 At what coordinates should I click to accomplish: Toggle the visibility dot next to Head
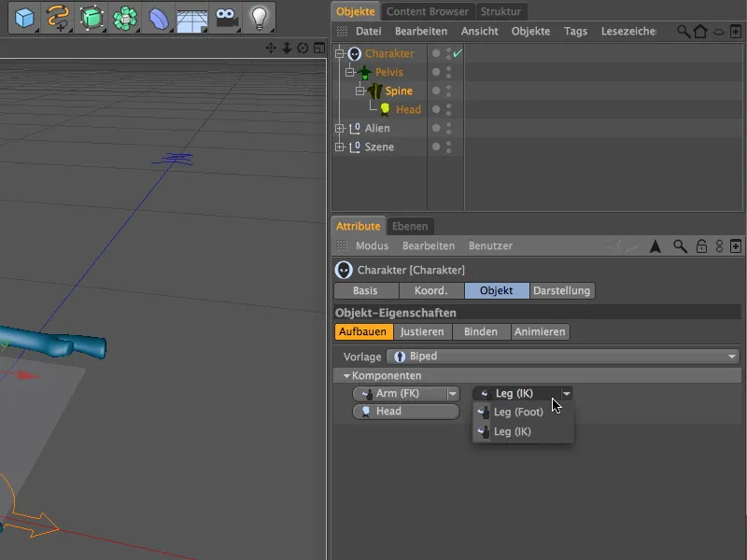pos(435,109)
